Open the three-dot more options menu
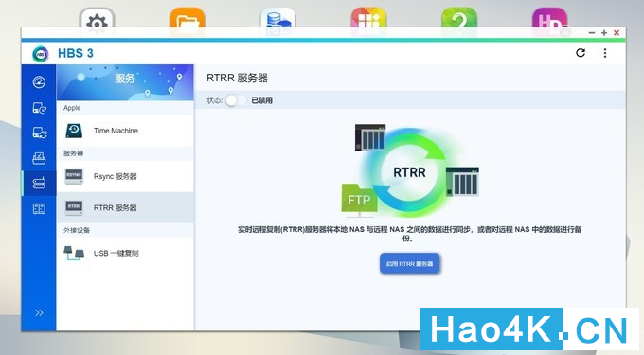 click(x=605, y=53)
